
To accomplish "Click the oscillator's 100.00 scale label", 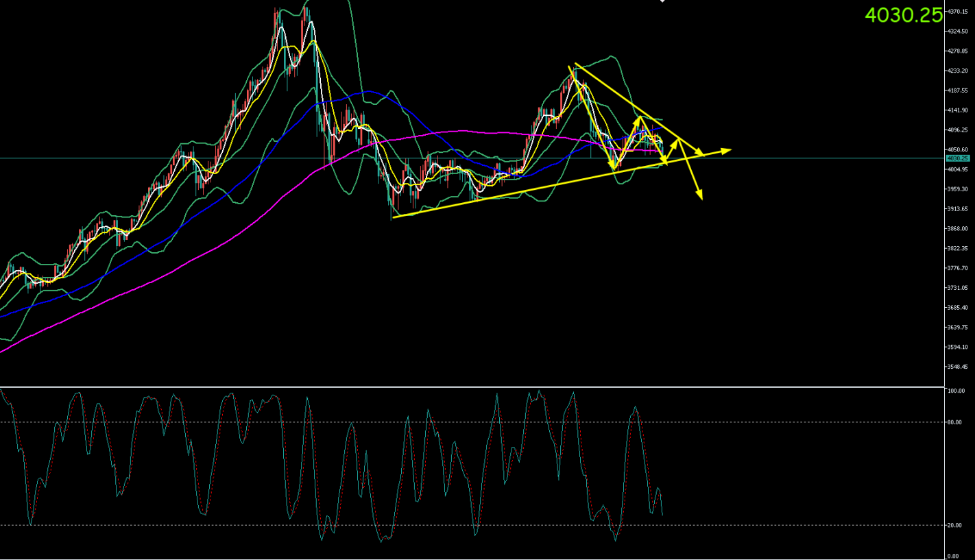I will coord(954,391).
